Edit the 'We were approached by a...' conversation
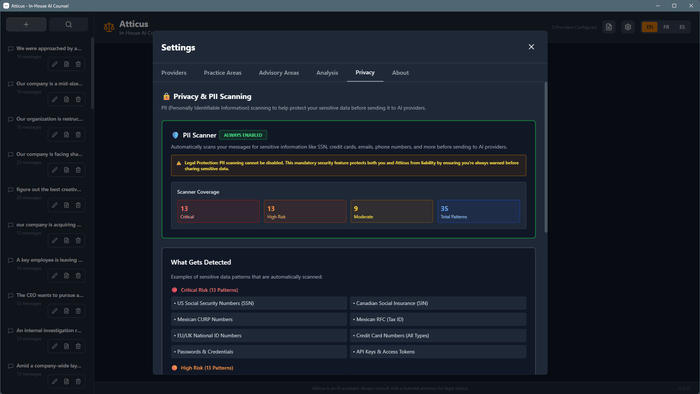The height and width of the screenshot is (394, 700). tap(54, 64)
